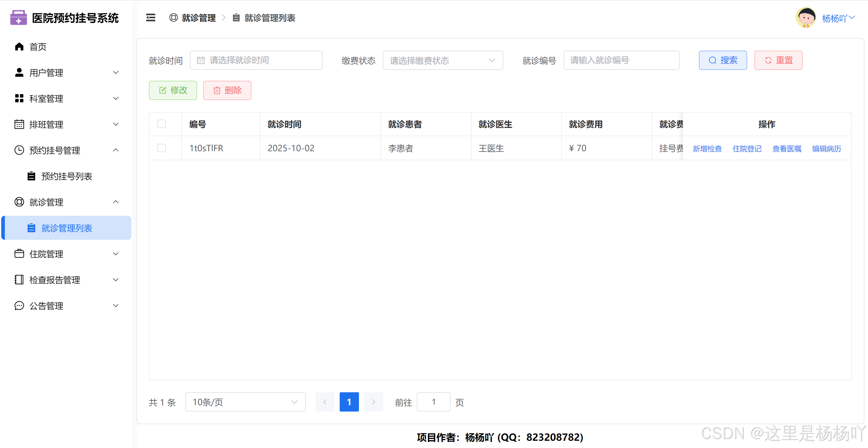Click calendar icon in 就诊时间 field

(x=200, y=61)
